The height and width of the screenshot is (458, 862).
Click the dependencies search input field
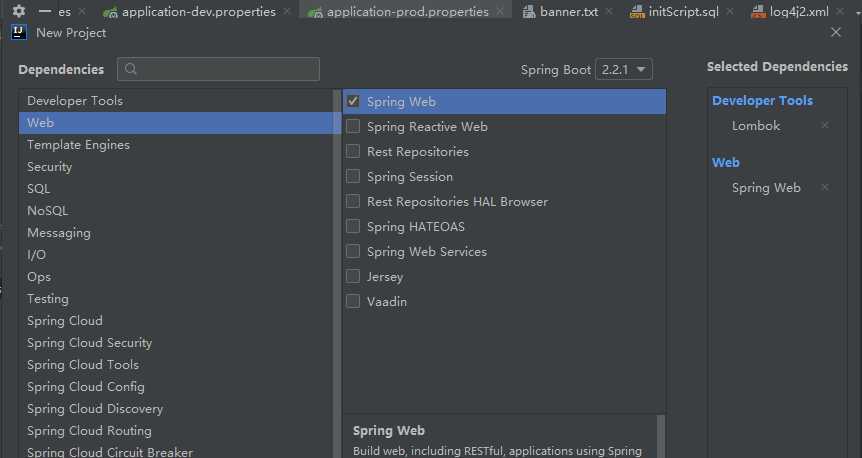pos(218,69)
